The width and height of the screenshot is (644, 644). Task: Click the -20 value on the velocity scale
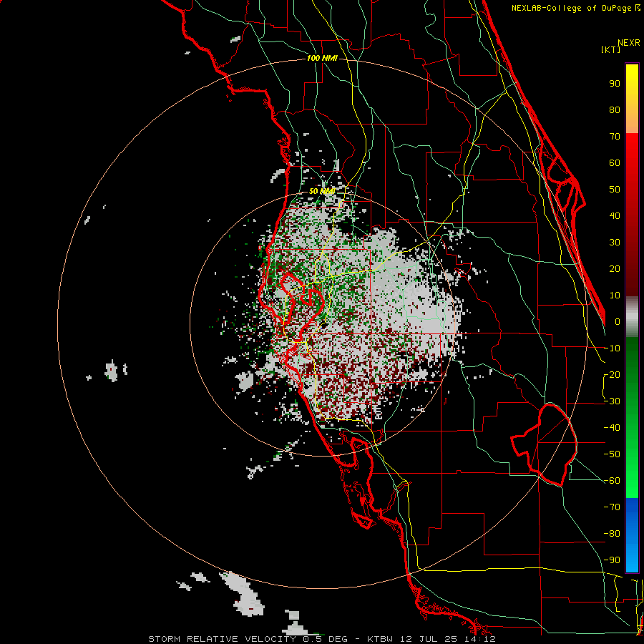coord(612,374)
